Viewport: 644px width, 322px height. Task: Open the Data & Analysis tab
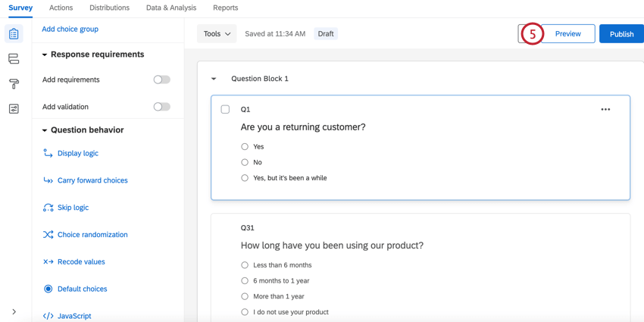coord(171,8)
